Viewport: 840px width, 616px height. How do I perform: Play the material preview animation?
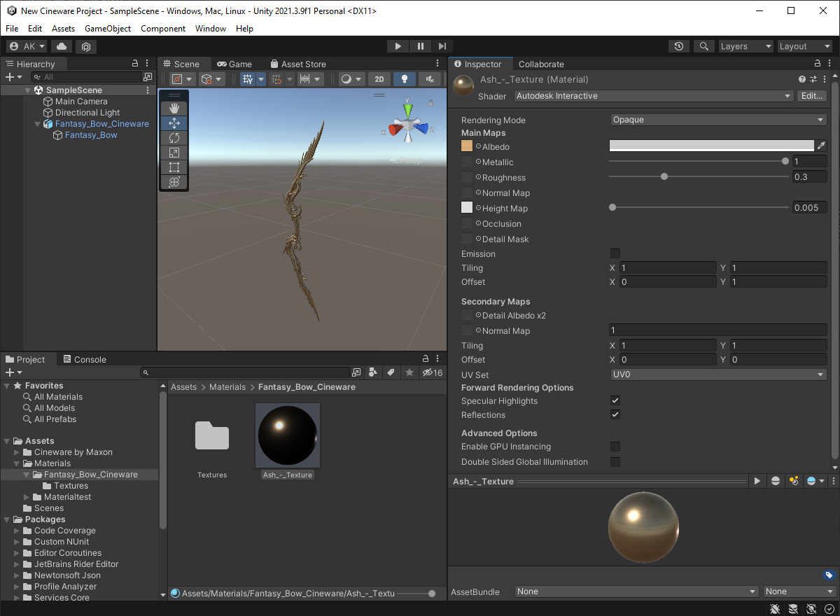pyautogui.click(x=757, y=481)
